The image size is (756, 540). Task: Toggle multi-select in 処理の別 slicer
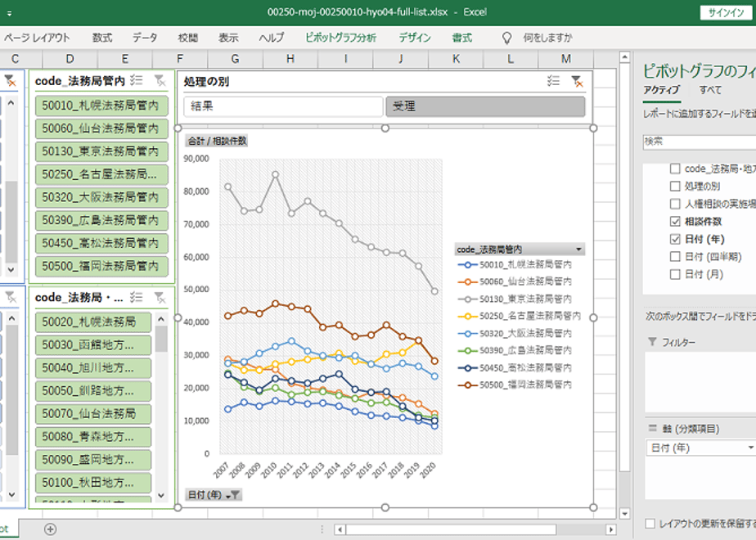[x=553, y=81]
